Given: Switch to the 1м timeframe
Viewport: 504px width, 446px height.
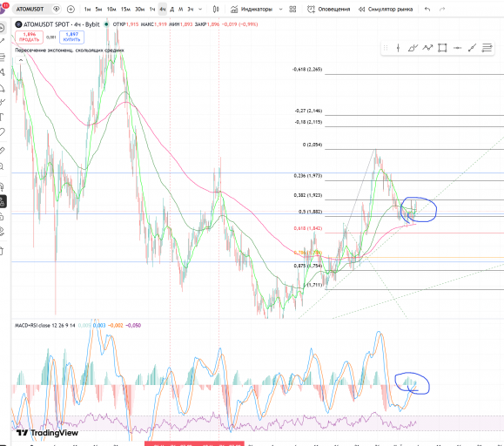Looking at the screenshot, I should coord(87,10).
